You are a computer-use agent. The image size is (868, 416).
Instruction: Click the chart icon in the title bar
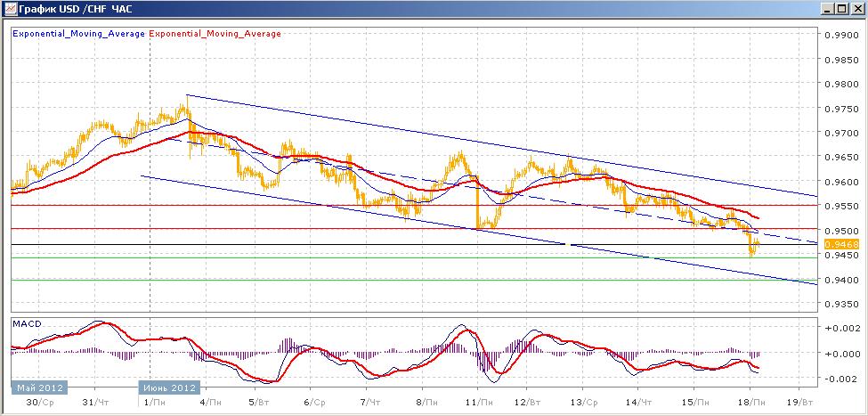tap(10, 8)
